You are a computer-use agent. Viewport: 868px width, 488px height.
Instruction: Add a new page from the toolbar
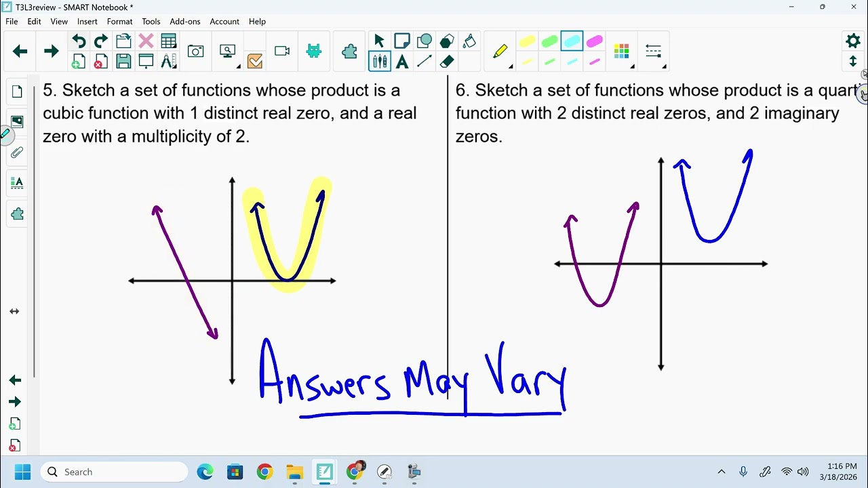coord(79,62)
